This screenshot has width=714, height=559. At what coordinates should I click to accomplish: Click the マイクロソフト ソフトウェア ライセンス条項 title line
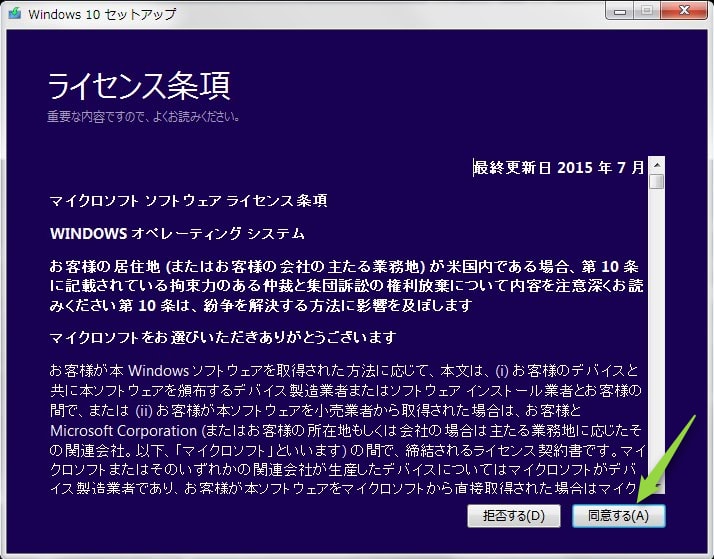click(188, 200)
